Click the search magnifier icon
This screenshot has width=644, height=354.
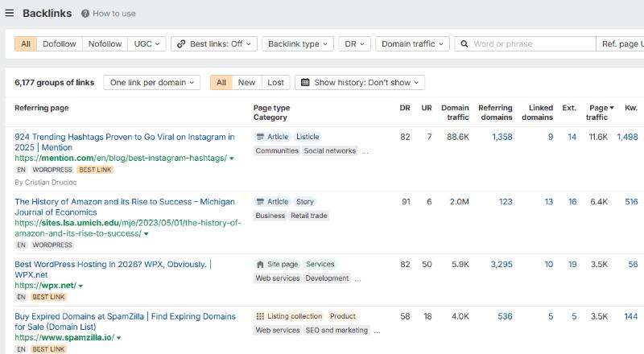coord(464,44)
